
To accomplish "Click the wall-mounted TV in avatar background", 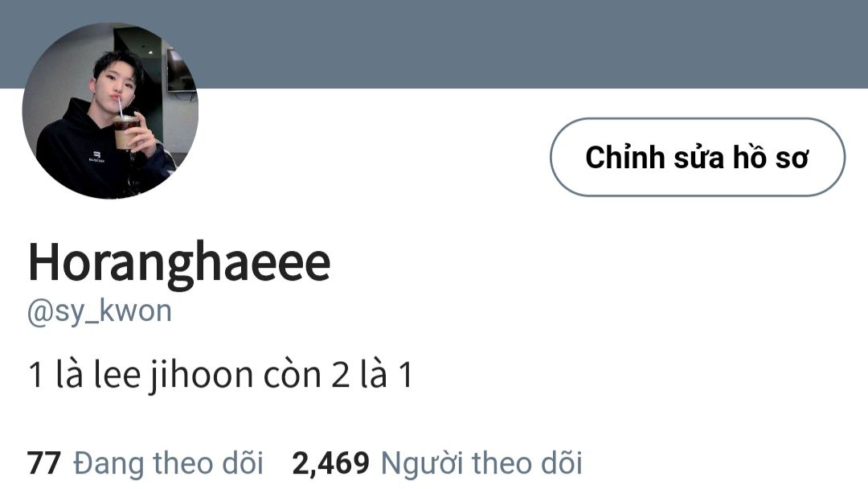I will pos(181,71).
